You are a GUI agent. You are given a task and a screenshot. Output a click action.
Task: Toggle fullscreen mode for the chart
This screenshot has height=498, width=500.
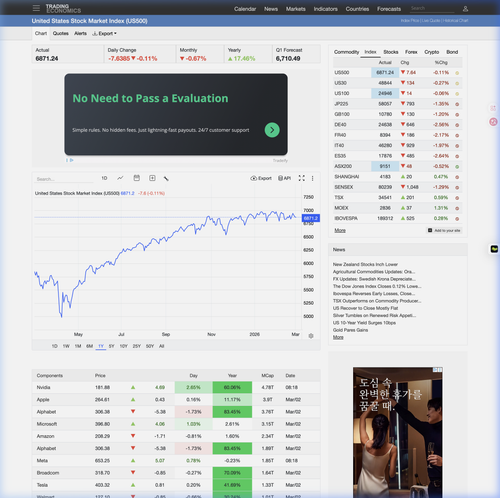point(302,178)
